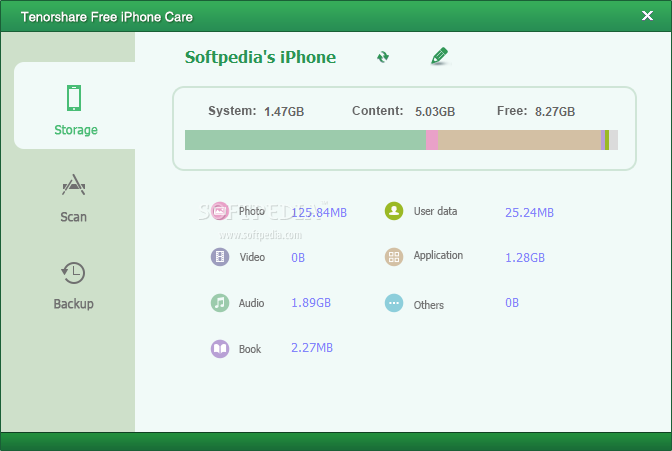Image resolution: width=672 pixels, height=451 pixels.
Task: Click the User data size 25.24MB
Action: tap(529, 213)
